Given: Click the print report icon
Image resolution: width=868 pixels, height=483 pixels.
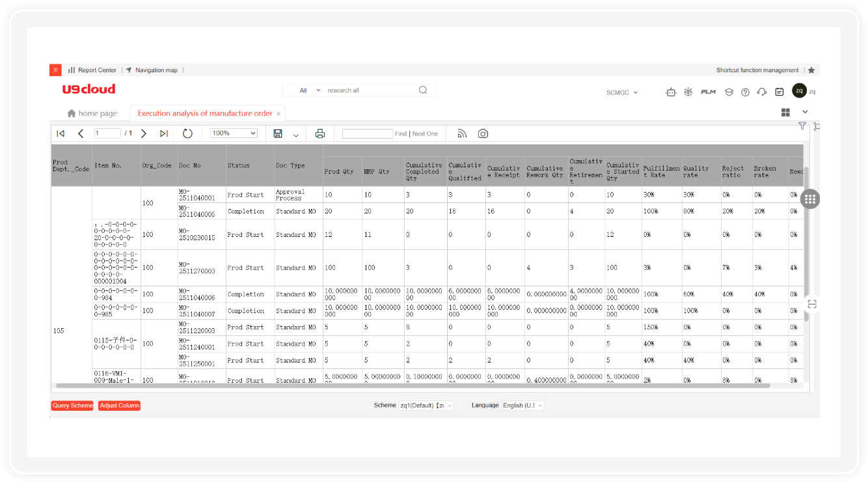Looking at the screenshot, I should [x=319, y=133].
